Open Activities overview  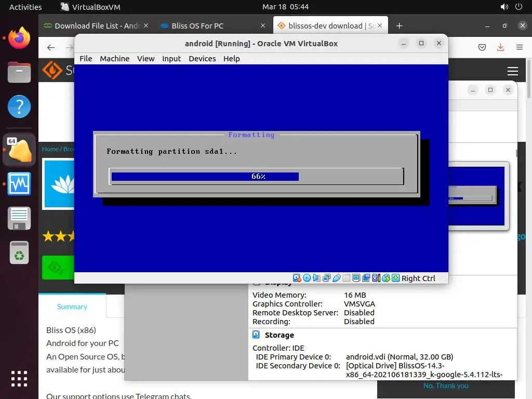tap(25, 7)
